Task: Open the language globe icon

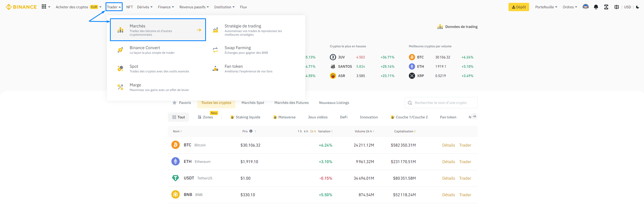Action: point(616,7)
